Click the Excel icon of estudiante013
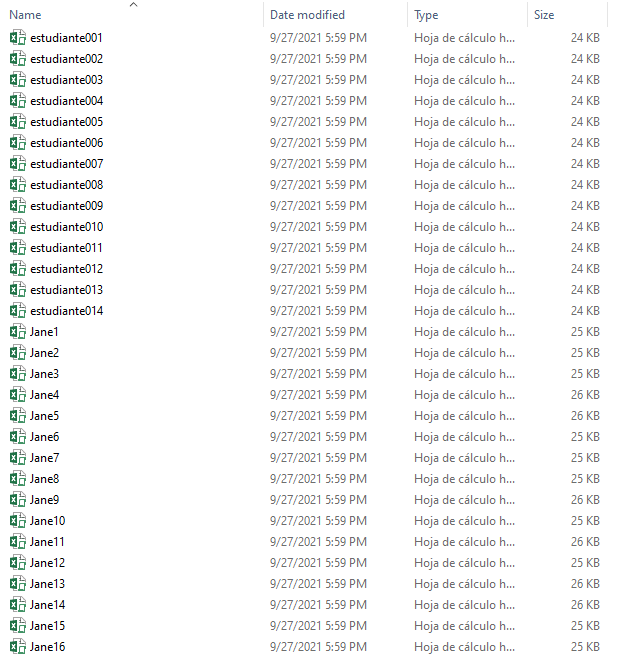 click(18, 290)
